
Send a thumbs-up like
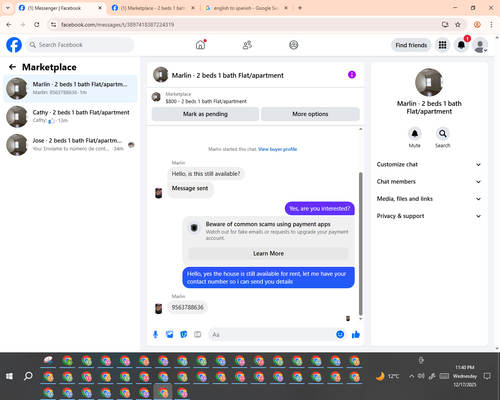point(356,334)
